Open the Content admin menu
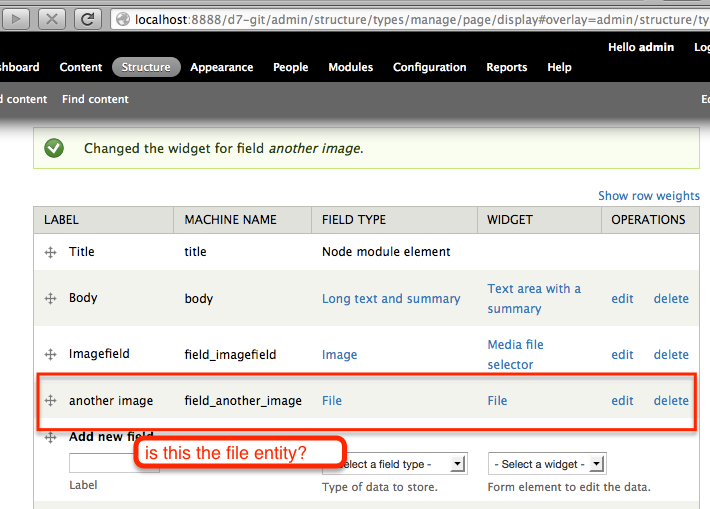Viewport: 710px width, 509px height. point(81,67)
